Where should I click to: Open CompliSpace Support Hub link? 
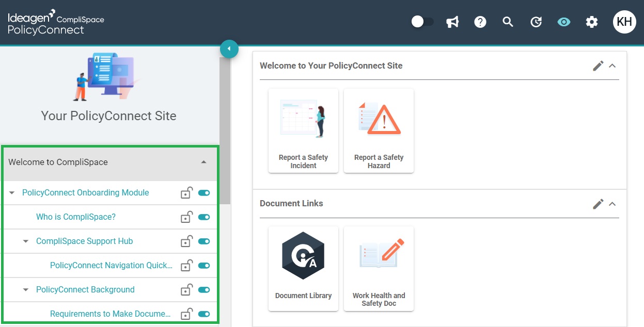(x=85, y=241)
